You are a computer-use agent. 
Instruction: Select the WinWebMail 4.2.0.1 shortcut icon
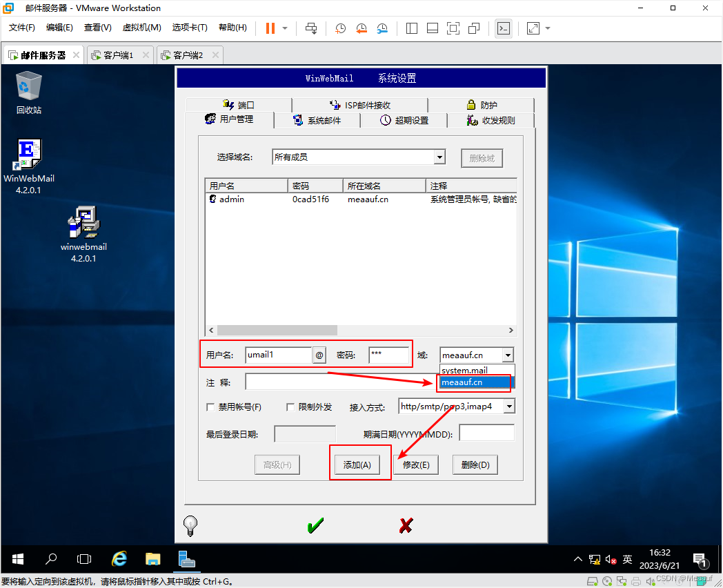coord(28,166)
